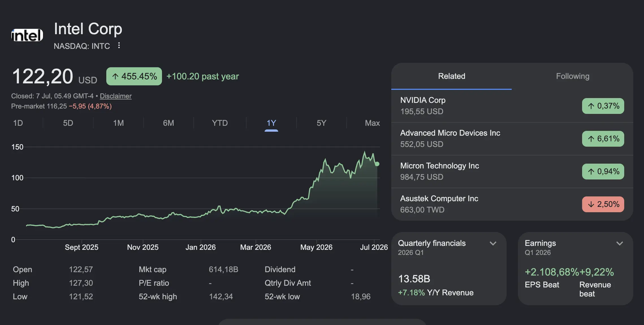The height and width of the screenshot is (325, 644).
Task: Click the High price 127,30
Action: [x=81, y=283]
